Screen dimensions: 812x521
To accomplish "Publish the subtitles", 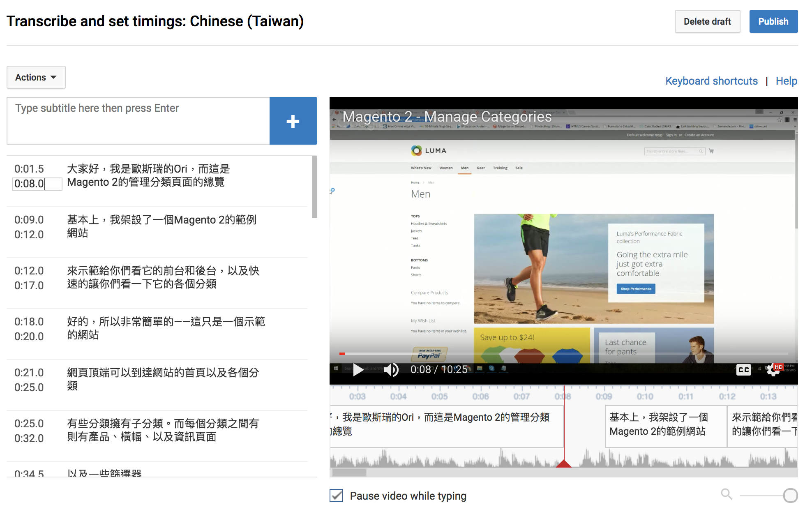I will coord(773,21).
